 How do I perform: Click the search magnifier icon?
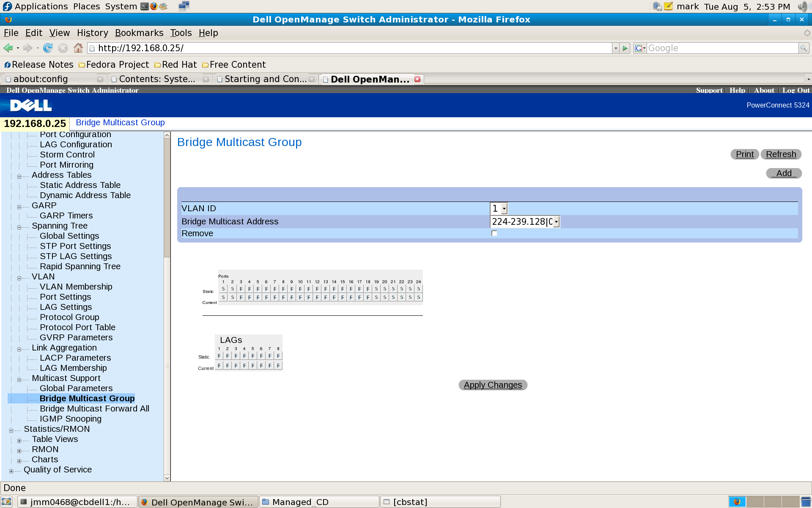(804, 48)
